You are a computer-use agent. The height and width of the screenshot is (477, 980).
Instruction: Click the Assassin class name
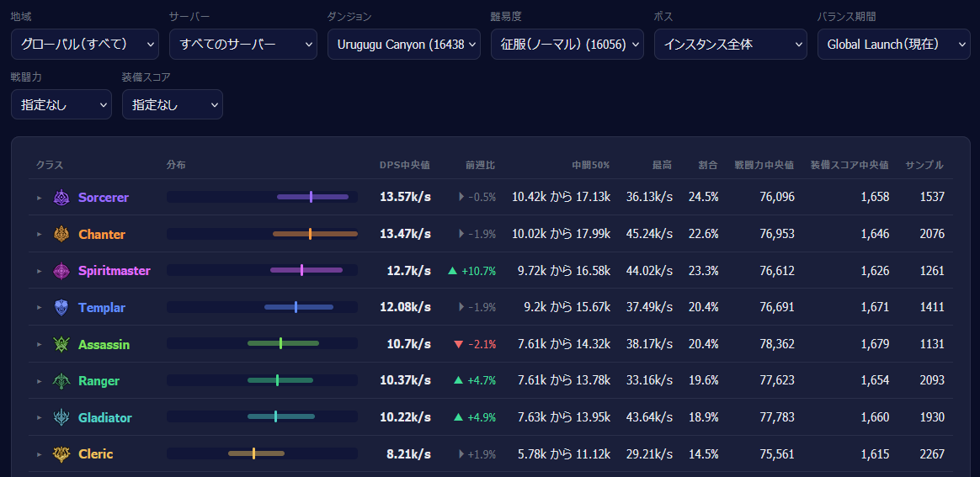point(104,344)
